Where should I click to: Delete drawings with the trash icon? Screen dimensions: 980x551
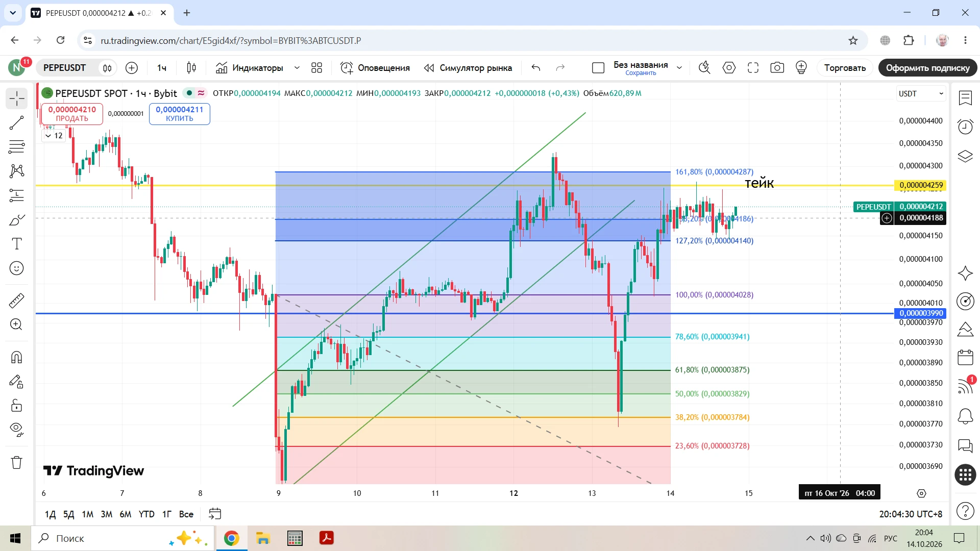17,462
